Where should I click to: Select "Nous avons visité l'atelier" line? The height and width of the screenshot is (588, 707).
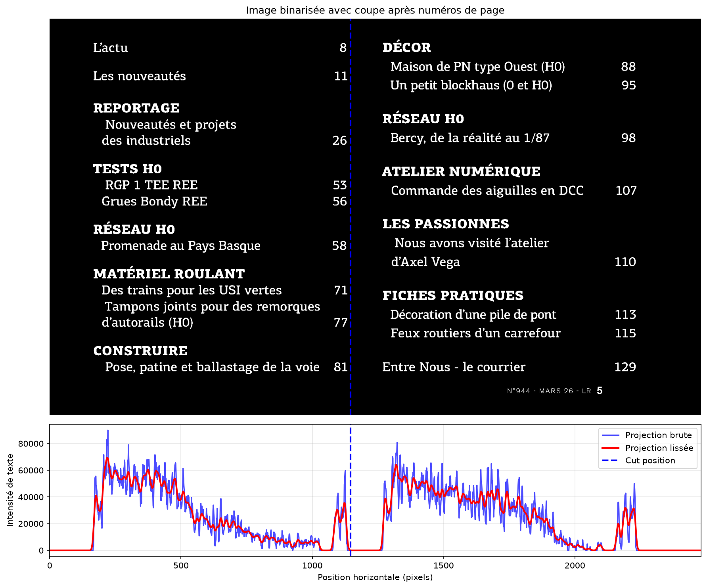pos(471,243)
